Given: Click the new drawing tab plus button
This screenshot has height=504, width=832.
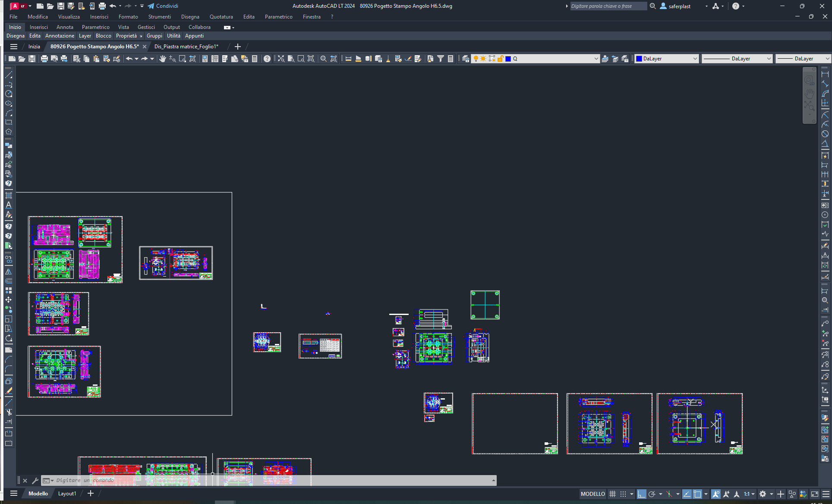Looking at the screenshot, I should 237,47.
